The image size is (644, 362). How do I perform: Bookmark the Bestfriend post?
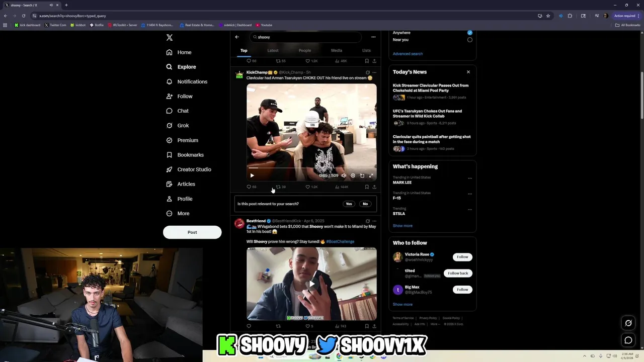click(367, 326)
